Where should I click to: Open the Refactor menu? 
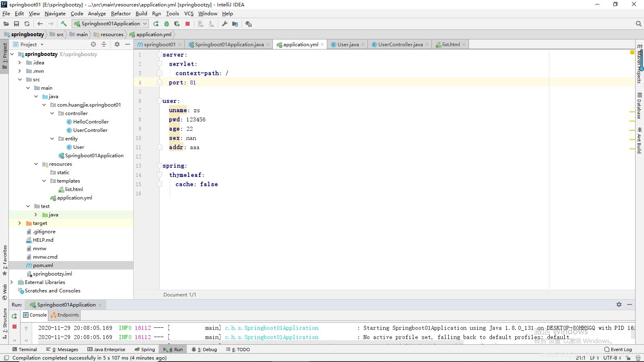[x=121, y=13]
